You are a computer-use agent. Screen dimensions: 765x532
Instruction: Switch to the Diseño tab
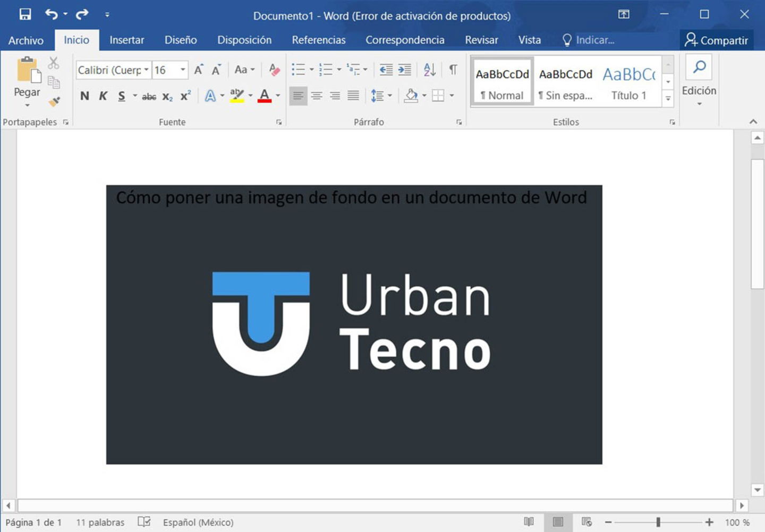181,40
